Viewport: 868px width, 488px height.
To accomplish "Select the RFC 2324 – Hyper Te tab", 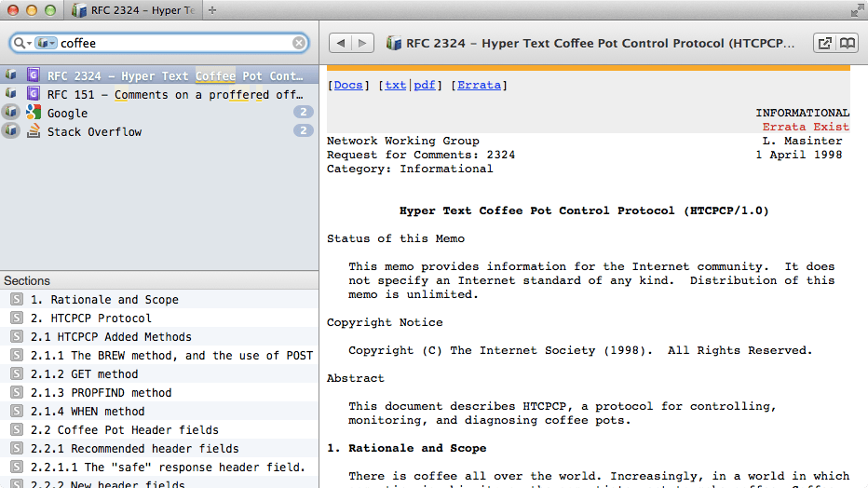I will [x=133, y=10].
